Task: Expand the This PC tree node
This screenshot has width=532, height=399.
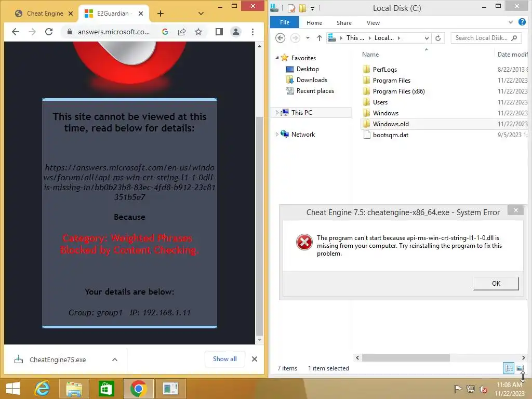Action: (x=277, y=113)
